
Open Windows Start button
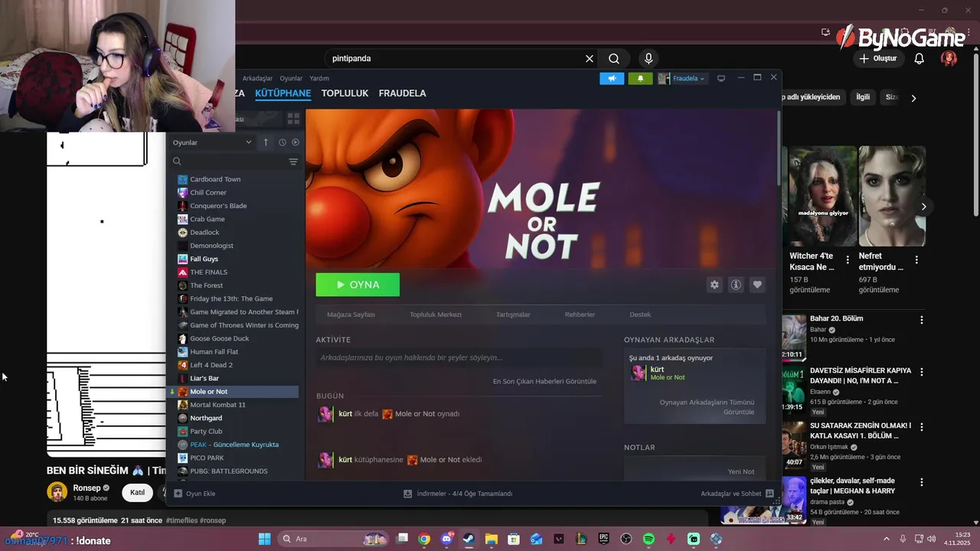click(x=264, y=539)
